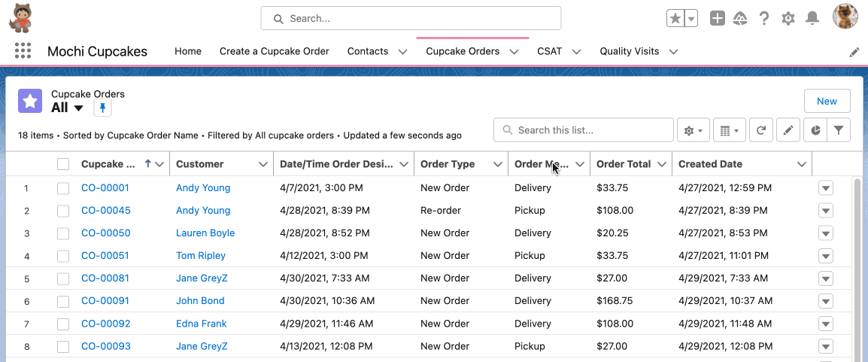
Task: Switch to the CSAT tab
Action: coord(550,51)
